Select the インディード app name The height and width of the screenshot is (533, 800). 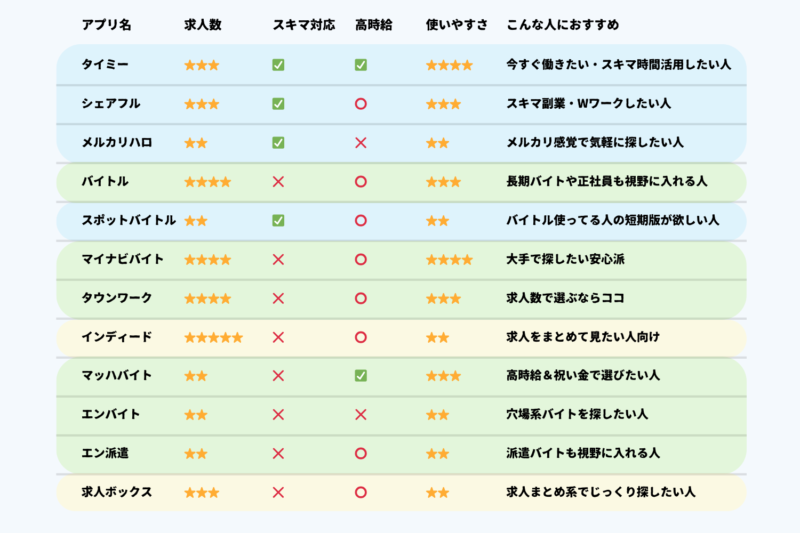tap(117, 337)
